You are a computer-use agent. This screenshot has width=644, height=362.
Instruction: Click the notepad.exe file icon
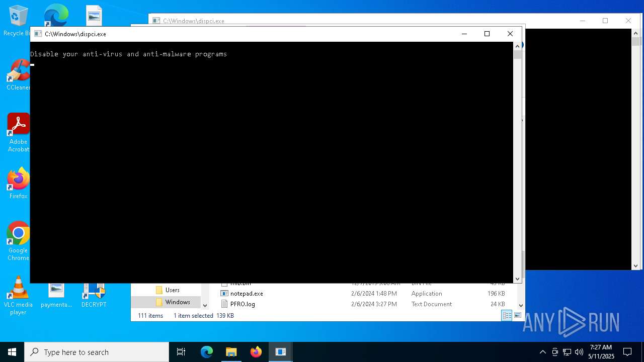pos(224,294)
